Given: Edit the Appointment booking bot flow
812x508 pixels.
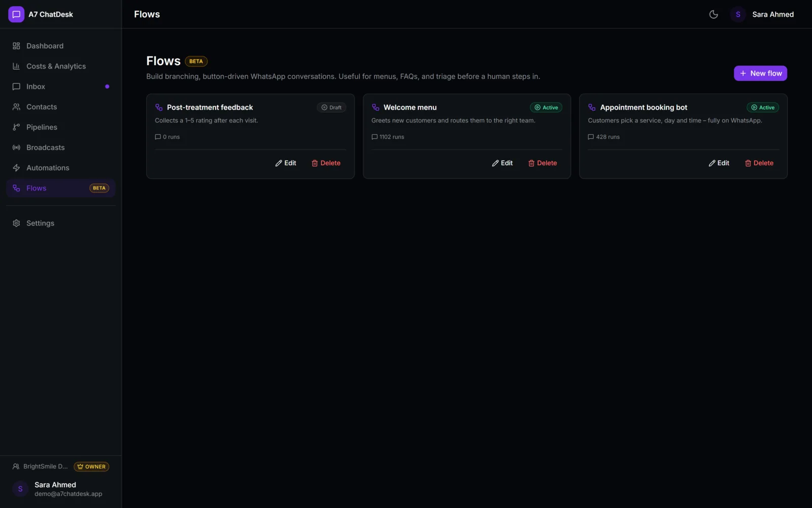Looking at the screenshot, I should [719, 163].
